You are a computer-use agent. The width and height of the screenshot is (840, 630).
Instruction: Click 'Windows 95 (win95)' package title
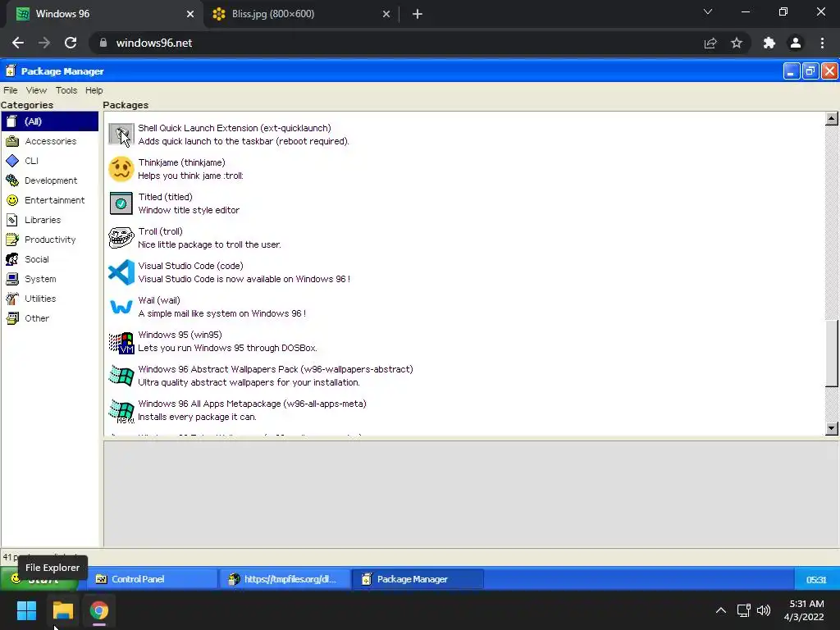click(180, 335)
